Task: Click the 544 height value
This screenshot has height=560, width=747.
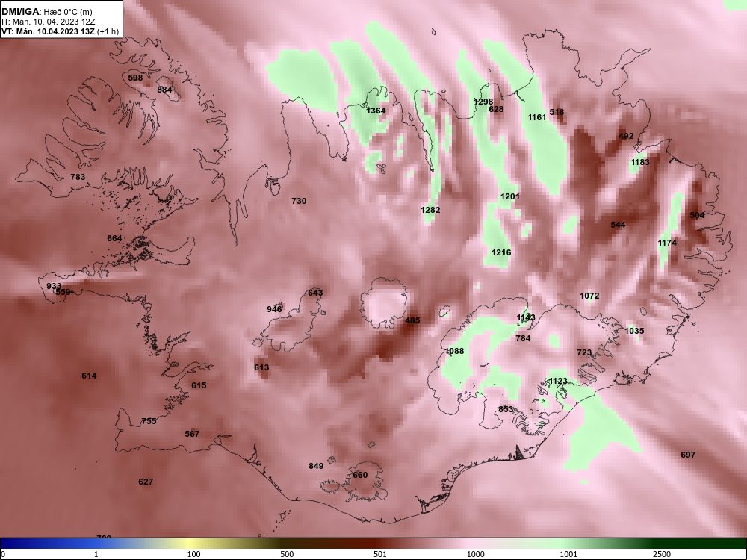Action: (618, 225)
